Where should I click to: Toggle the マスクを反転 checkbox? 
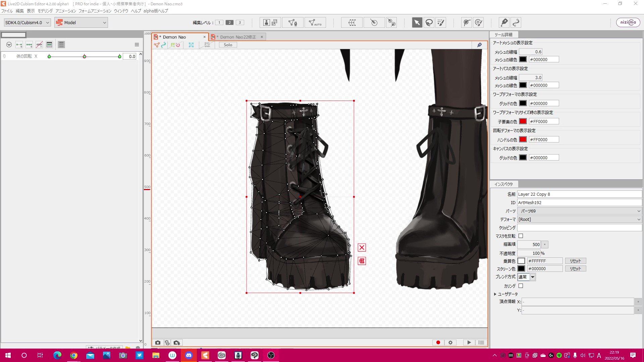[521, 236]
